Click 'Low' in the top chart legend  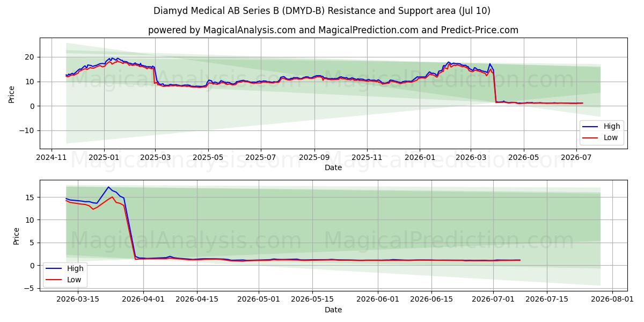[x=611, y=137]
